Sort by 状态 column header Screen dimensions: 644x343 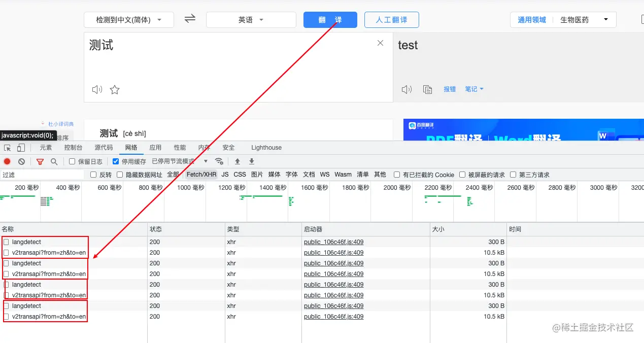186,229
